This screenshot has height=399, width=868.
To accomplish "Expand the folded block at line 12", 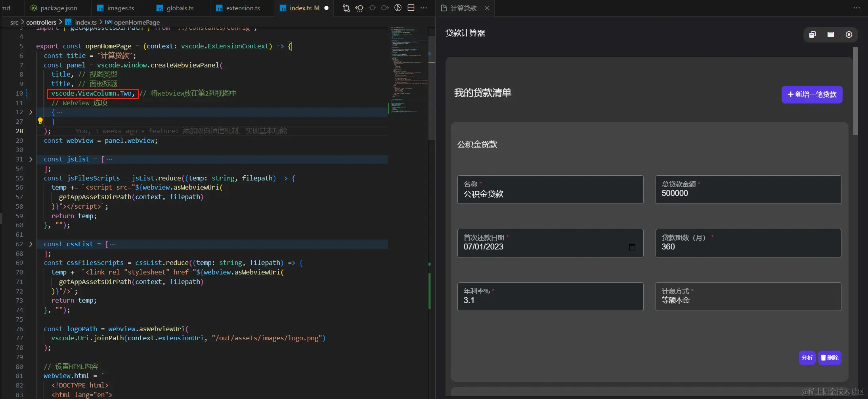I will click(31, 112).
